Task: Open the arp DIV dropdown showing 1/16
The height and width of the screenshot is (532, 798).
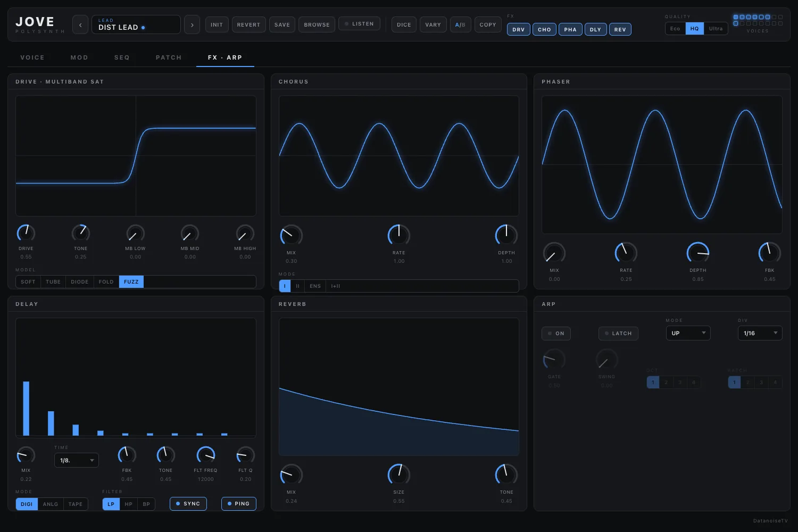Action: (x=760, y=333)
